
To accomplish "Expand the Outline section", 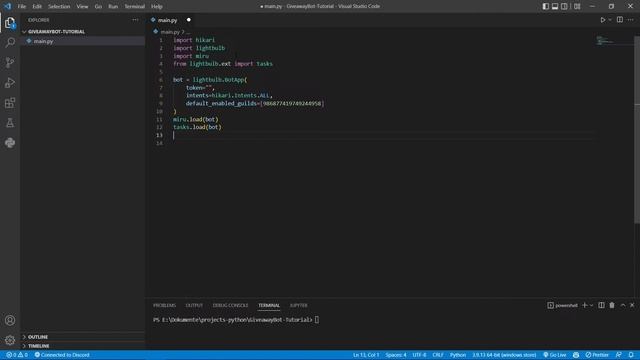I will [x=36, y=337].
